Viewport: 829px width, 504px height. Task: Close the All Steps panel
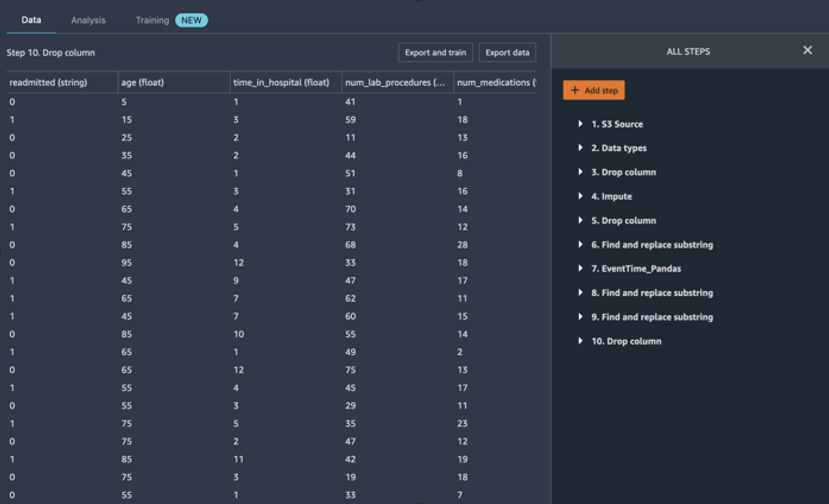[807, 50]
